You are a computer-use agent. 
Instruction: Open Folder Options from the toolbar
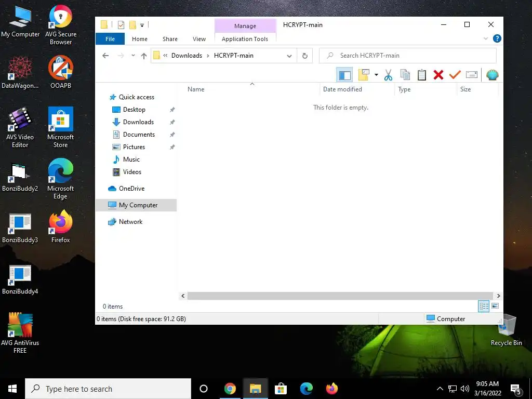[x=364, y=75]
